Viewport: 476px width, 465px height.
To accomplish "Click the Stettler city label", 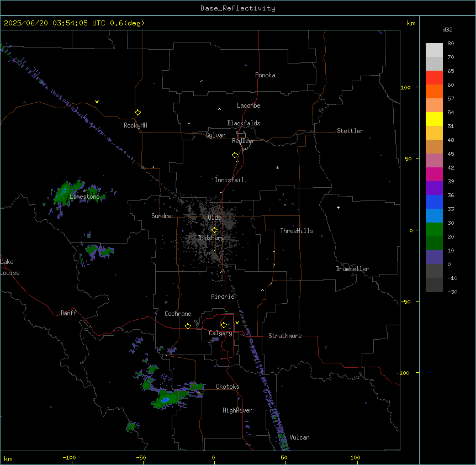I will (x=350, y=131).
